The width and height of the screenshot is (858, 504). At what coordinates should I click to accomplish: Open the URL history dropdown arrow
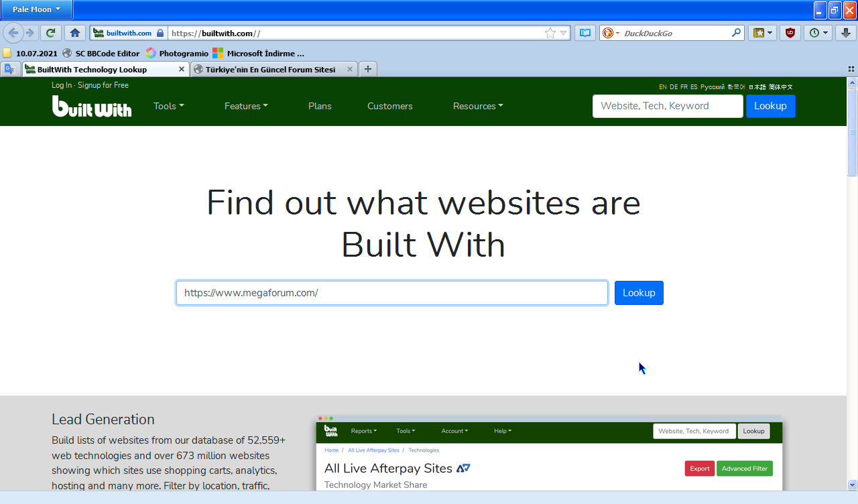pos(564,33)
